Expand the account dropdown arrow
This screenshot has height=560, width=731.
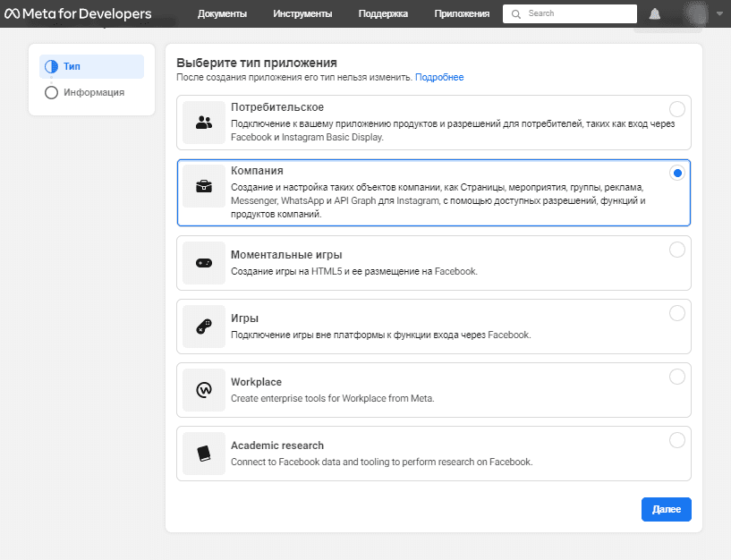pos(719,14)
